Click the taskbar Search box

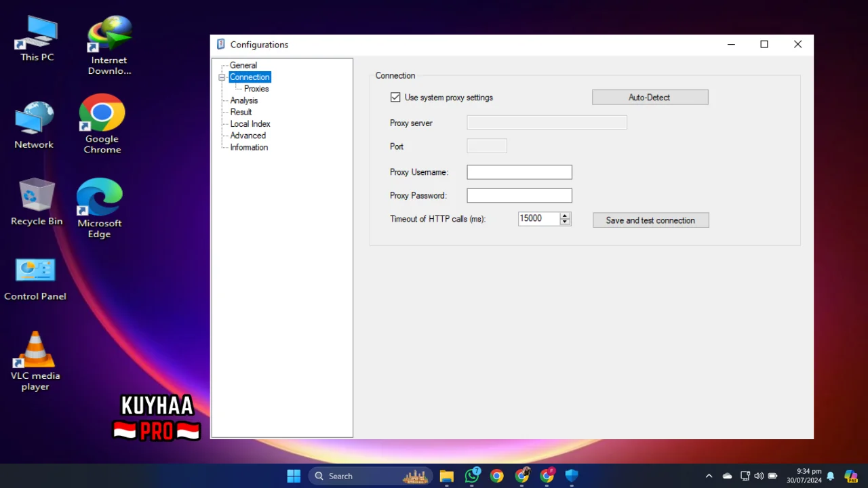[371, 476]
